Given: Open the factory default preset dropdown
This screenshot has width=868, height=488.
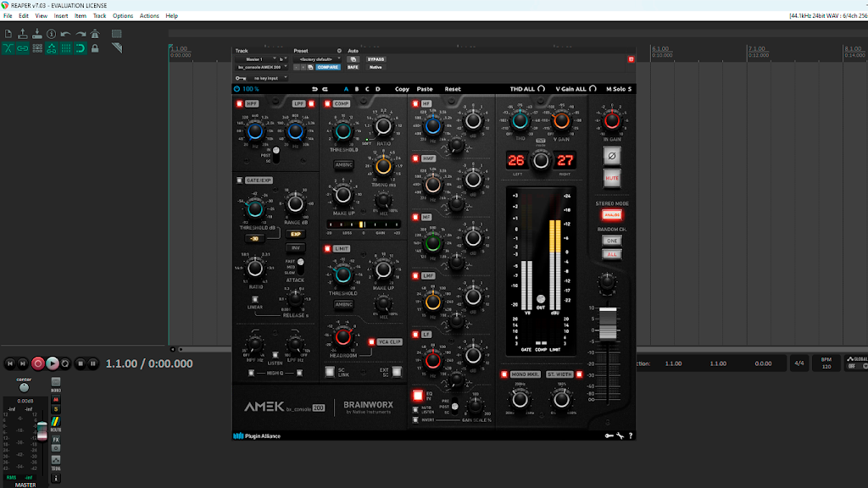Looking at the screenshot, I should pos(317,59).
